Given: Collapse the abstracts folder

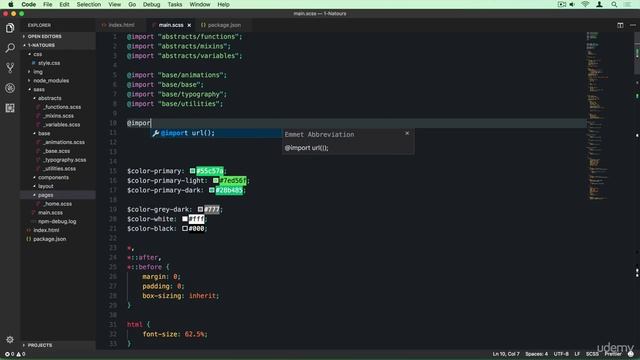Looking at the screenshot, I should (x=49, y=98).
